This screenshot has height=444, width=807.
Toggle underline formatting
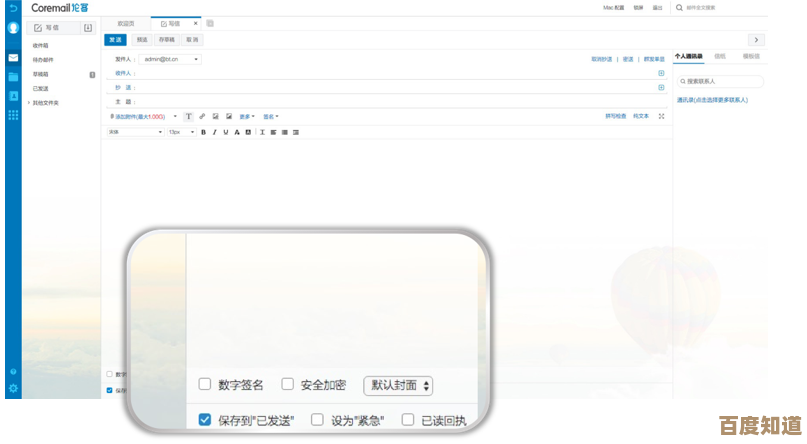225,132
